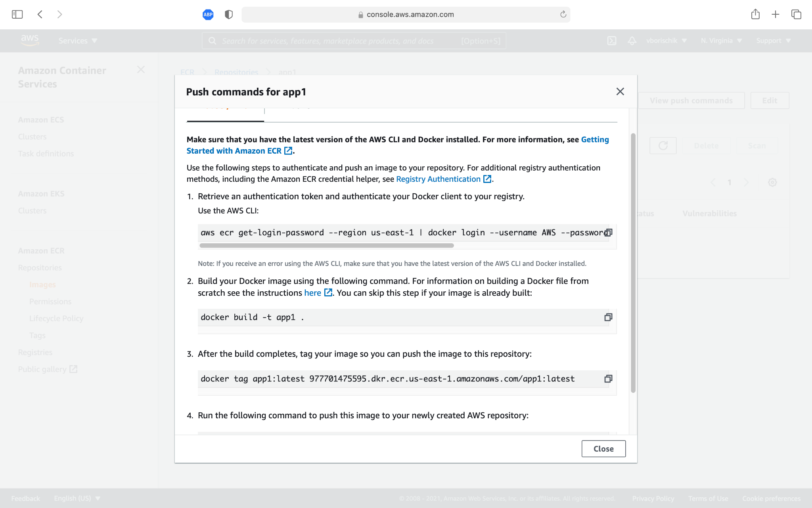Click the Delete button behind dialog
This screenshot has height=508, width=812.
pos(706,146)
